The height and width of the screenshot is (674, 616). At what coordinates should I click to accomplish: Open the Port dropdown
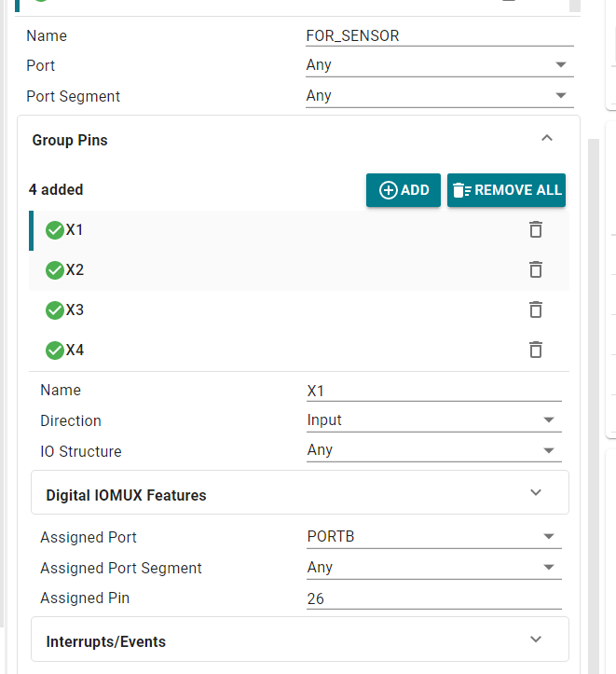440,65
